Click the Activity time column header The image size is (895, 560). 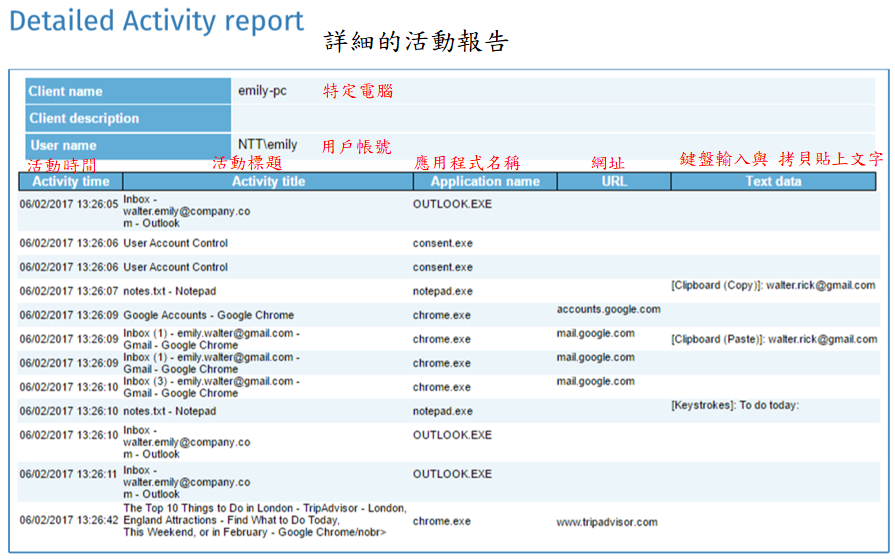70,182
